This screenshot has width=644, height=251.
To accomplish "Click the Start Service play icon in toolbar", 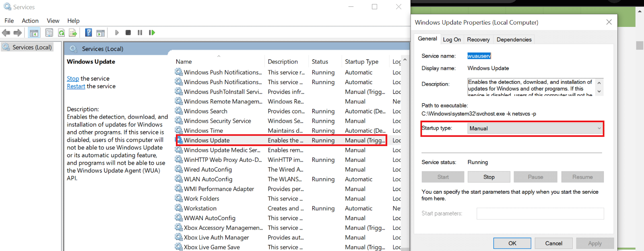I will coord(117,33).
